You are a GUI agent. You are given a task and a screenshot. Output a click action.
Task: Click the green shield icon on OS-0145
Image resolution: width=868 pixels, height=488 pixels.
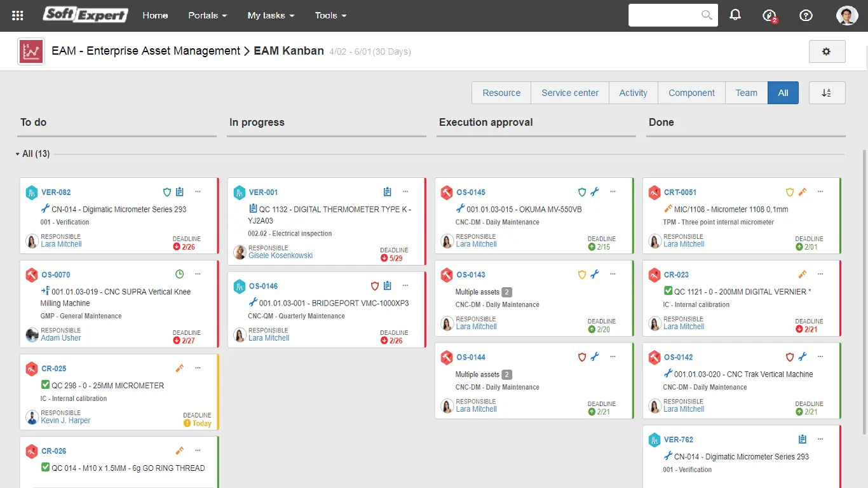click(581, 192)
